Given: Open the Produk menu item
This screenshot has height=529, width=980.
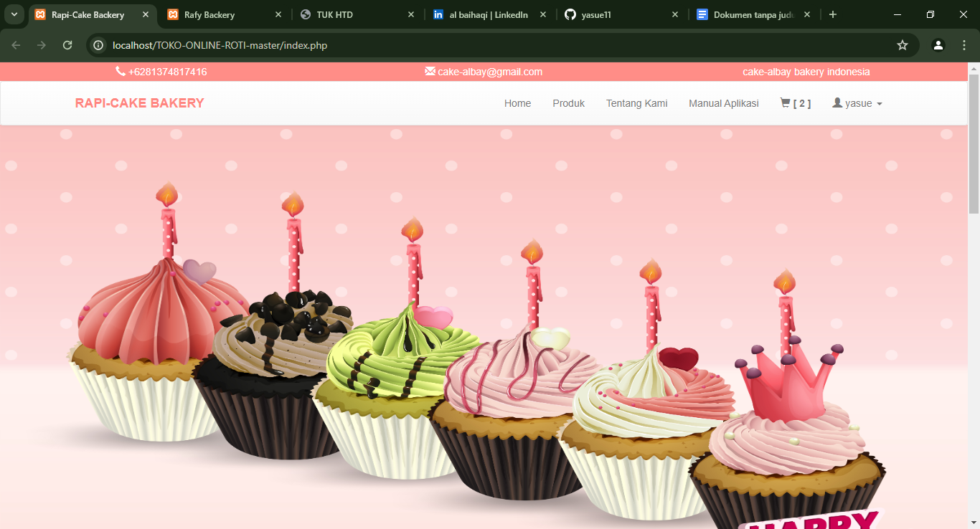Looking at the screenshot, I should click(568, 103).
